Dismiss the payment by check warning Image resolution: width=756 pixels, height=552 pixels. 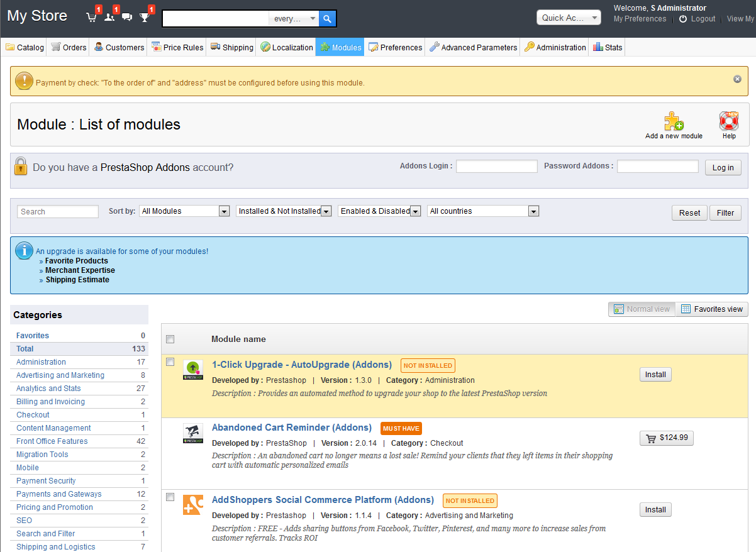coord(737,79)
